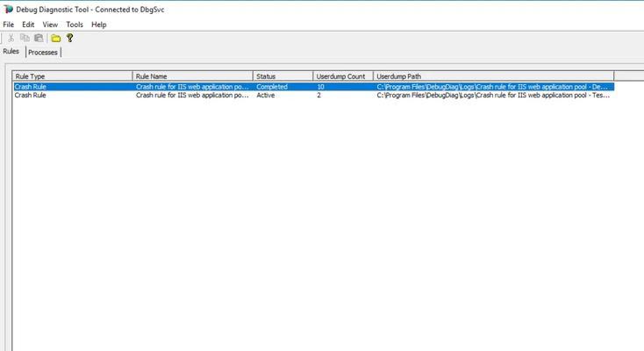This screenshot has height=351, width=644.
Task: Click the userdump count 10 cell
Action: (x=320, y=87)
